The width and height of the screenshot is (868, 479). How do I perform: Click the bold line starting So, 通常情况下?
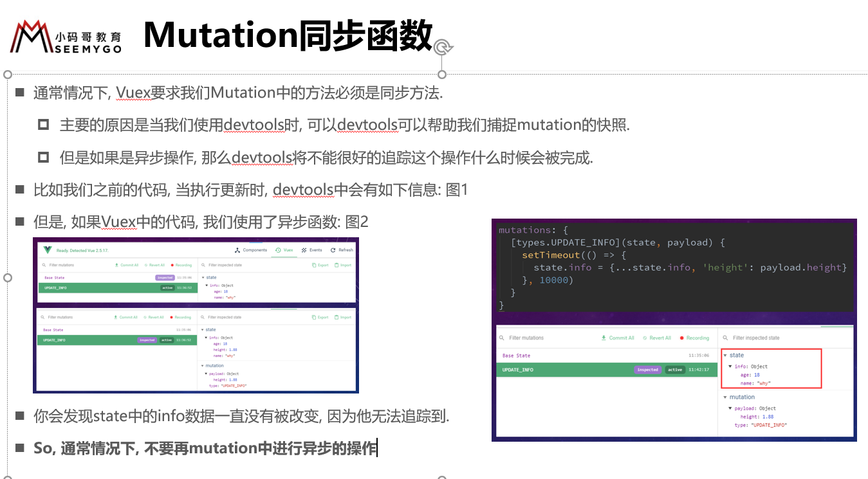(205, 448)
